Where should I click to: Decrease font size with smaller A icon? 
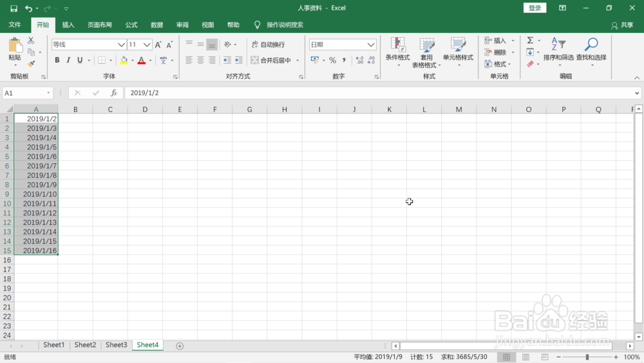pyautogui.click(x=169, y=44)
